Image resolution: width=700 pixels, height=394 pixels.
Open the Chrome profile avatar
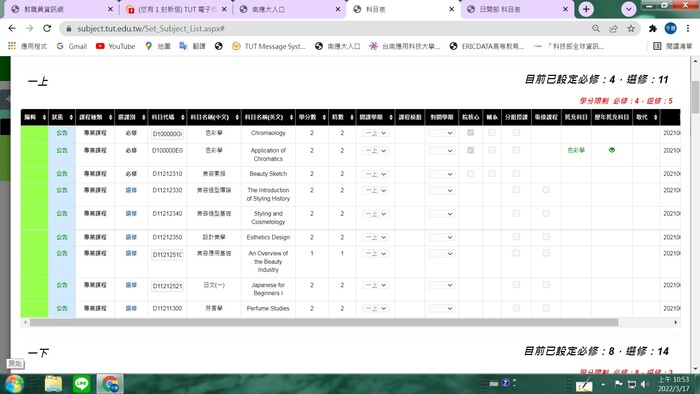point(671,29)
